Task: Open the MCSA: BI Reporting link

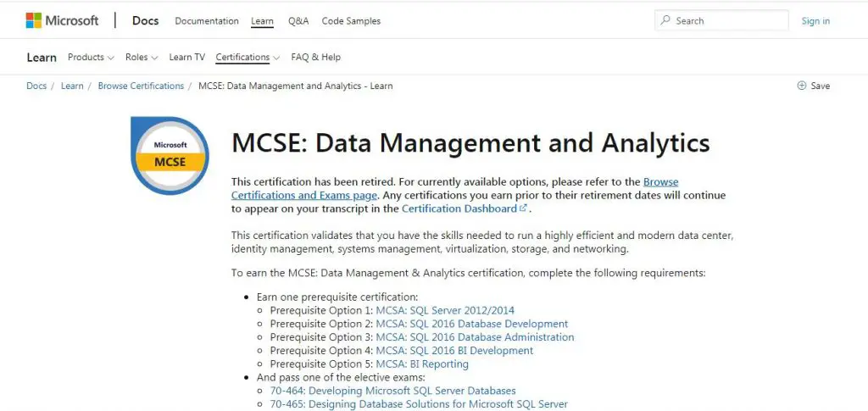Action: [x=422, y=364]
